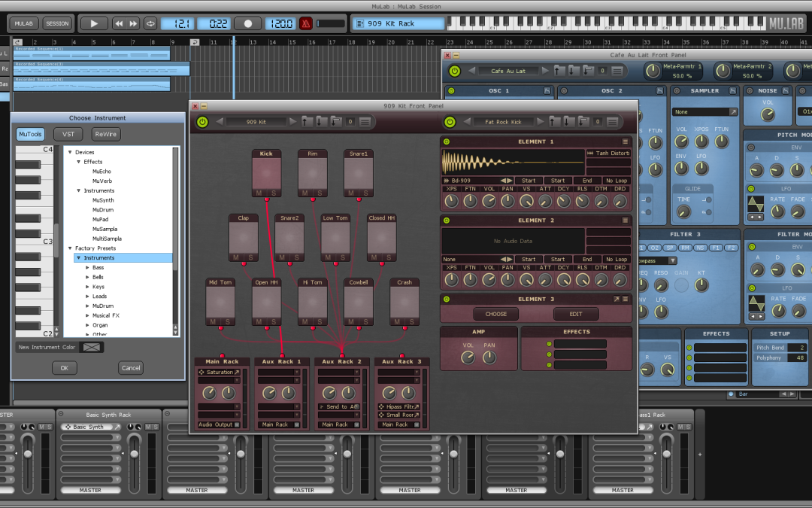This screenshot has height=508, width=812.
Task: Open the Bd-909 sample selector arrows
Action: pyautogui.click(x=506, y=181)
